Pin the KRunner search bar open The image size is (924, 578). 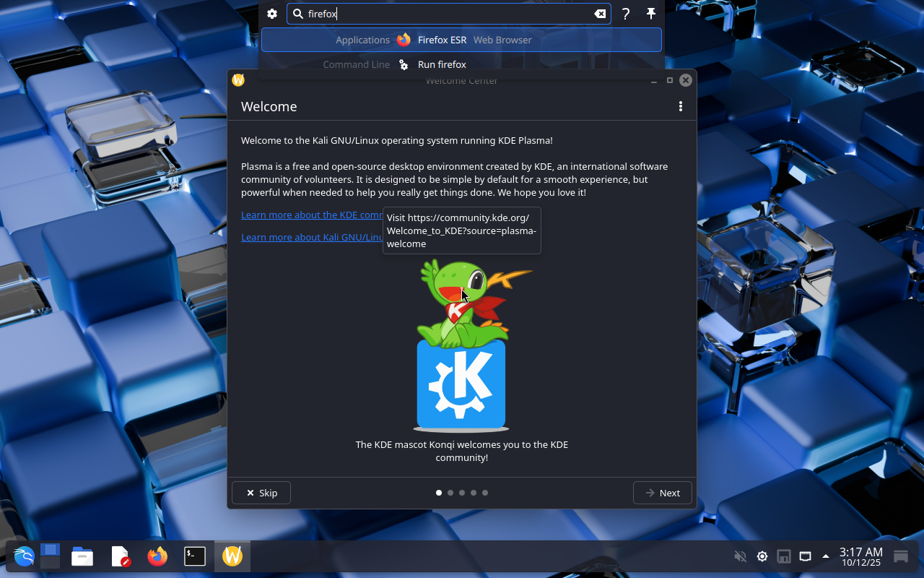tap(650, 14)
